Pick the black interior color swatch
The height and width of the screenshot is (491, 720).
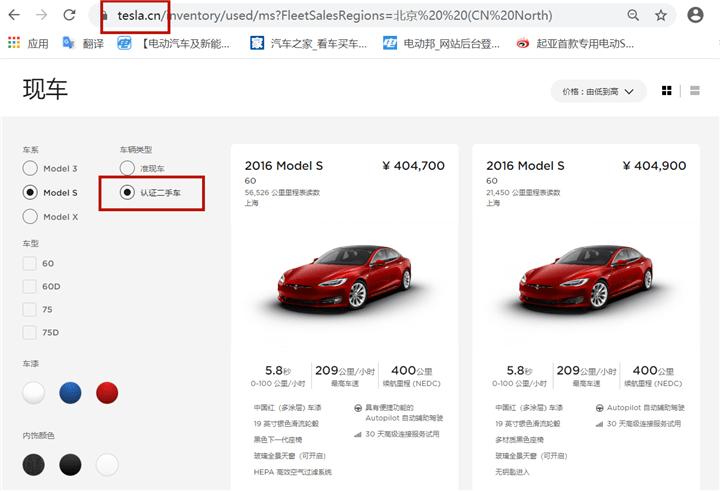point(70,464)
